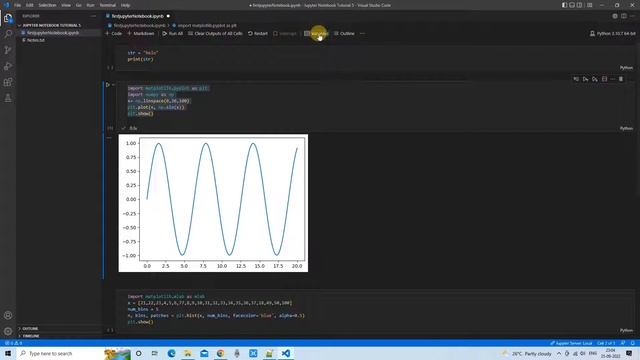The width and height of the screenshot is (640, 360).
Task: Open the Selection menu
Action: (x=47, y=5)
